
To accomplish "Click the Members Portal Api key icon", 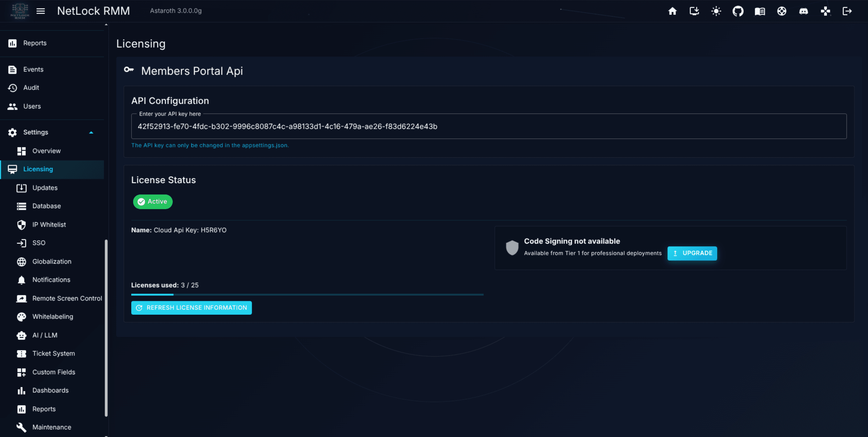I will 129,70.
